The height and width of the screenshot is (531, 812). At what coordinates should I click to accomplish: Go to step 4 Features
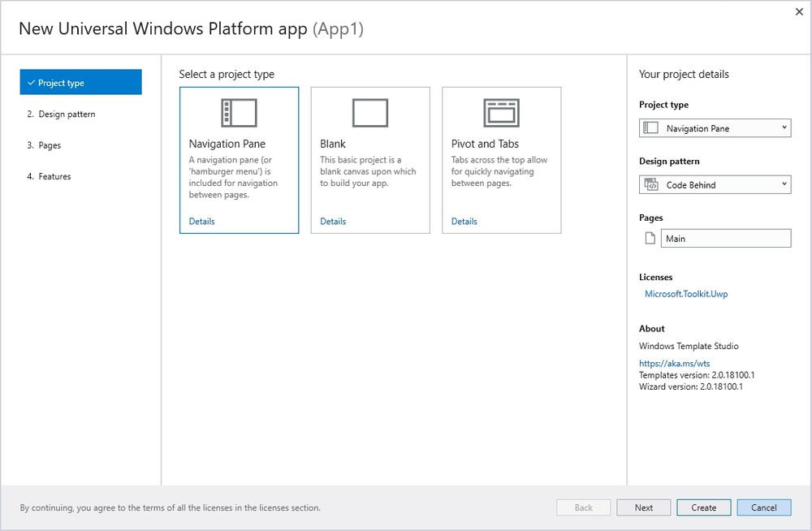pyautogui.click(x=49, y=176)
